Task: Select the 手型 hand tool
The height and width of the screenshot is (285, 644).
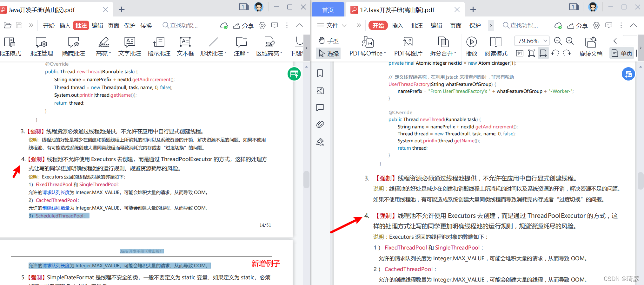Action: click(329, 41)
